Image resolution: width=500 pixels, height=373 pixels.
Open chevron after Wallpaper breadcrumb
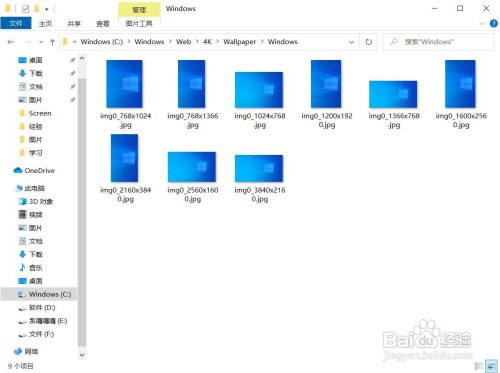pyautogui.click(x=262, y=42)
